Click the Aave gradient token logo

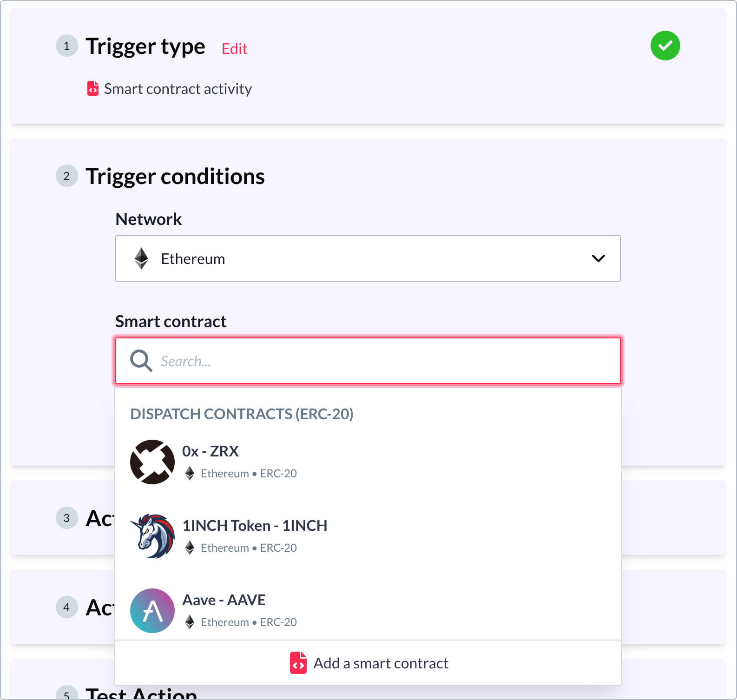[x=152, y=610]
